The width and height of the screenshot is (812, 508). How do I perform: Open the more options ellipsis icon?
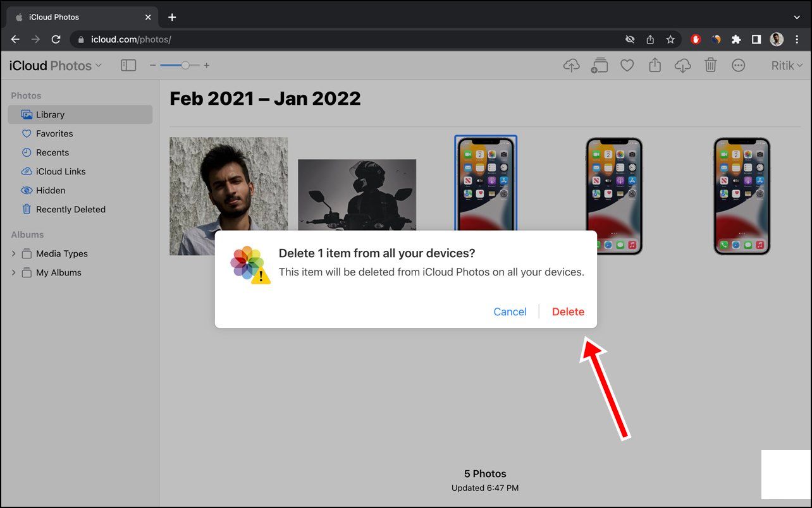pyautogui.click(x=738, y=65)
